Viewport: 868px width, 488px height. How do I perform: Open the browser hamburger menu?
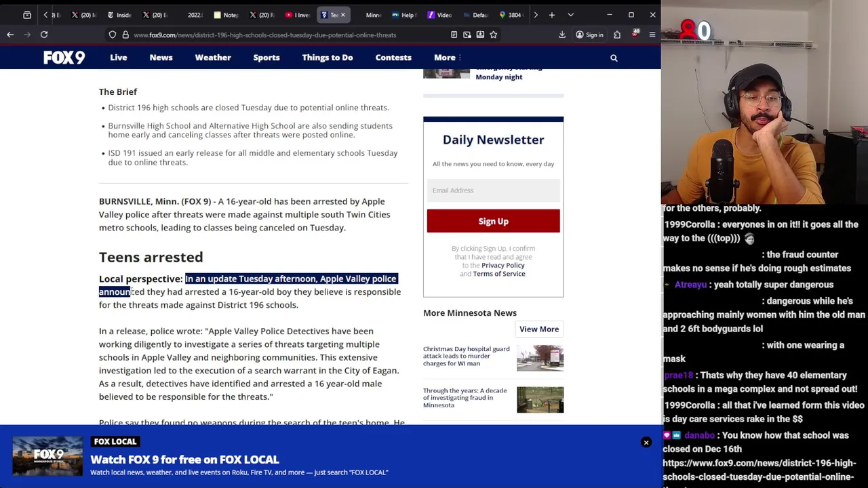[652, 35]
